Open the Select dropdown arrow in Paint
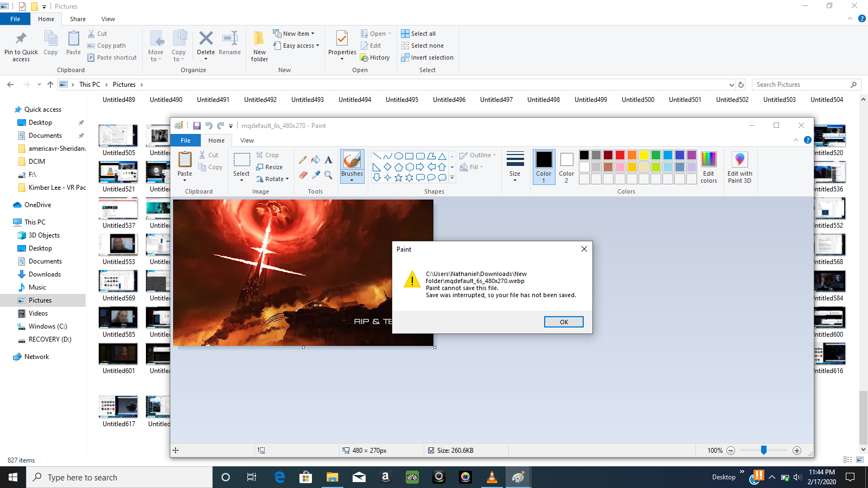This screenshot has height=488, width=868. [x=241, y=179]
